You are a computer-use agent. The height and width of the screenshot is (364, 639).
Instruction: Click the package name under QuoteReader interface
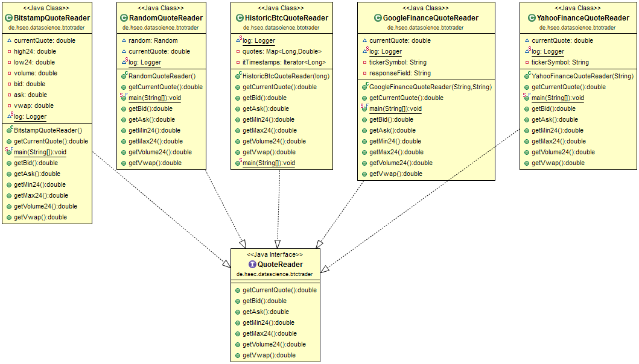(275, 274)
